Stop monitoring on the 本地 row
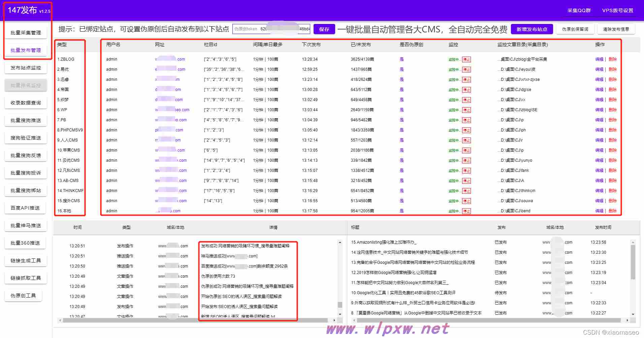This screenshot has height=338, width=644. pyautogui.click(x=466, y=211)
